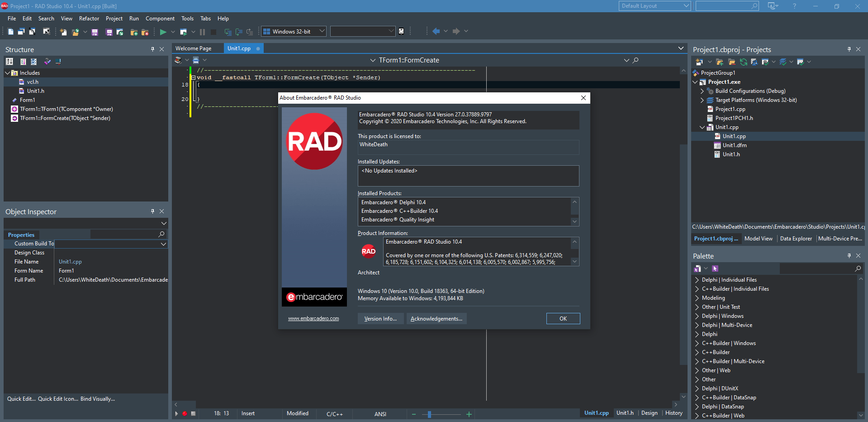The height and width of the screenshot is (422, 868).
Task: Click the editor zoom slider handle
Action: [x=429, y=414]
